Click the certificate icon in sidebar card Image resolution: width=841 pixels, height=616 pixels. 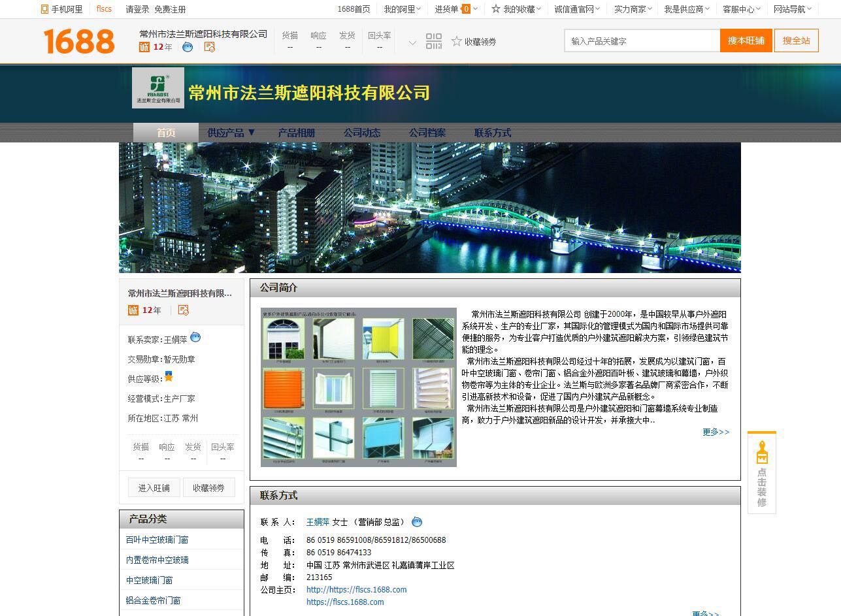(183, 310)
